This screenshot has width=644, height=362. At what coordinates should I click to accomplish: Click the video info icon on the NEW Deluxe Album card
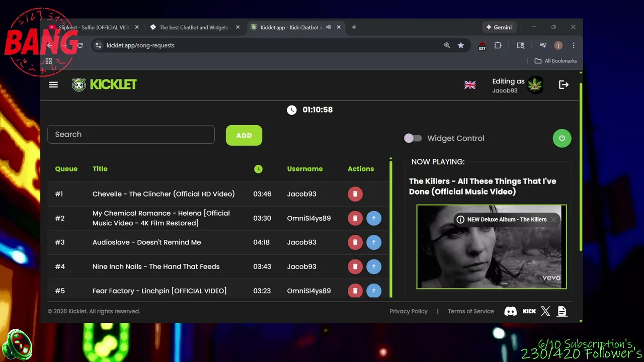460,220
